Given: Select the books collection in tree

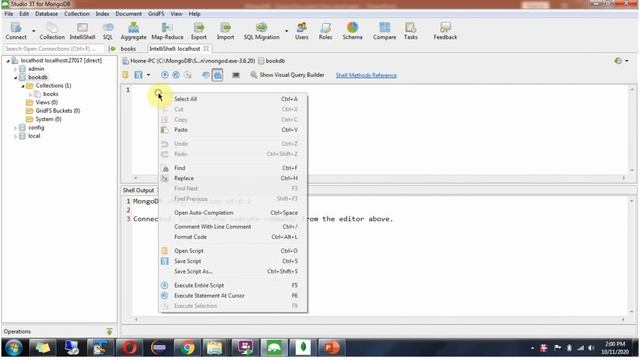Looking at the screenshot, I should (51, 94).
